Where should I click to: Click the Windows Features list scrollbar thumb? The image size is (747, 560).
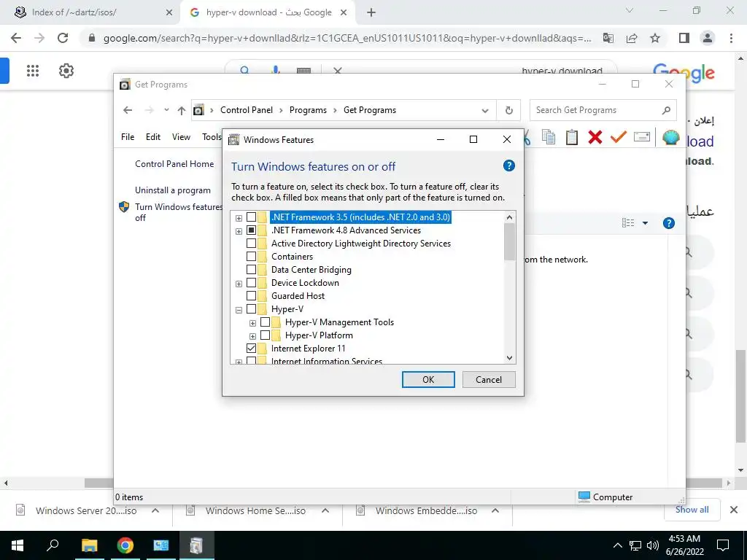coord(509,241)
